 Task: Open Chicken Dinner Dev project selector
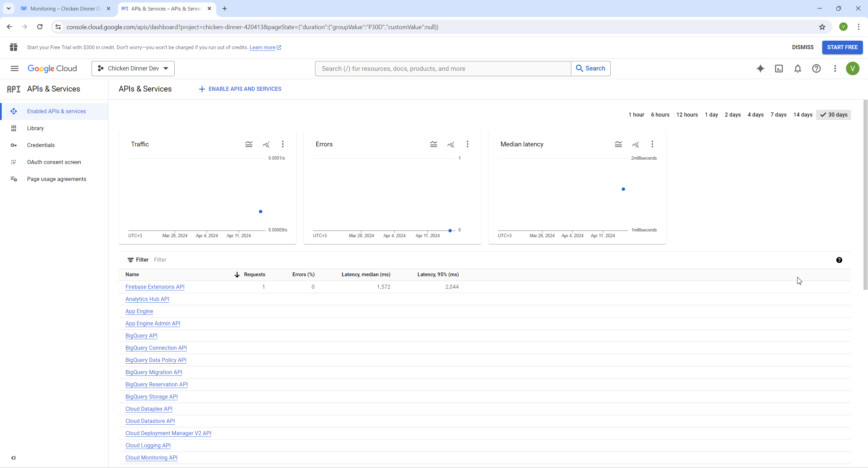pos(133,68)
